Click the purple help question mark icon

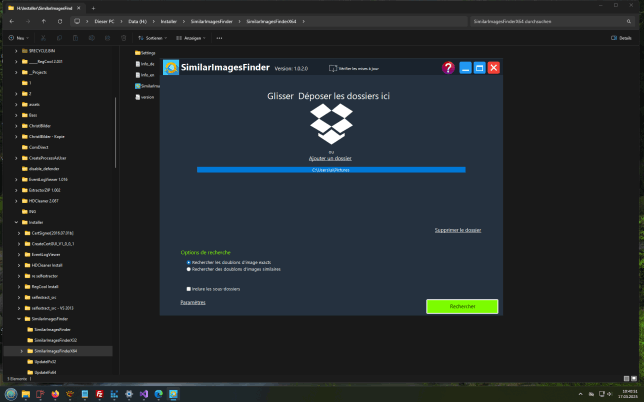tap(449, 68)
